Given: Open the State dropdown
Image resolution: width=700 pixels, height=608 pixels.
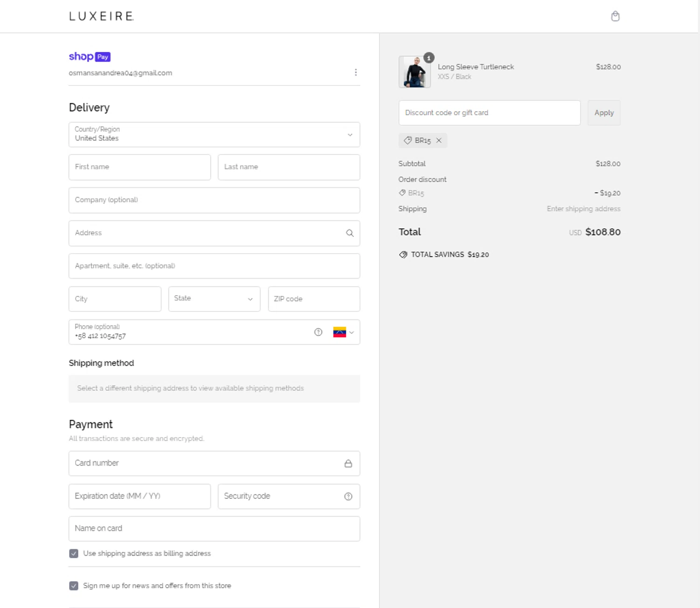Looking at the screenshot, I should click(x=214, y=299).
